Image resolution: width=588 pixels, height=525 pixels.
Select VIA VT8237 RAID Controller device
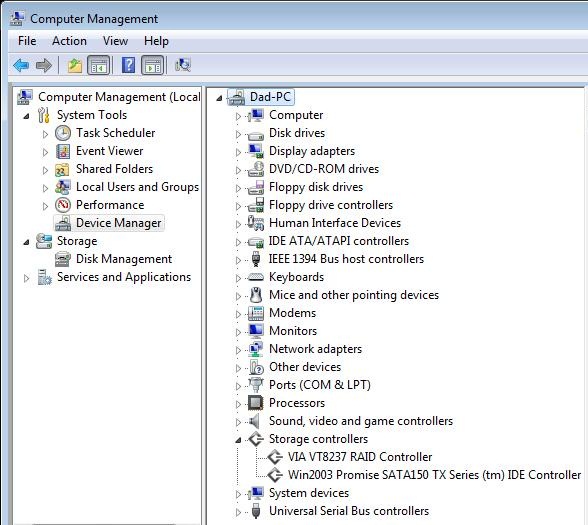tap(360, 457)
